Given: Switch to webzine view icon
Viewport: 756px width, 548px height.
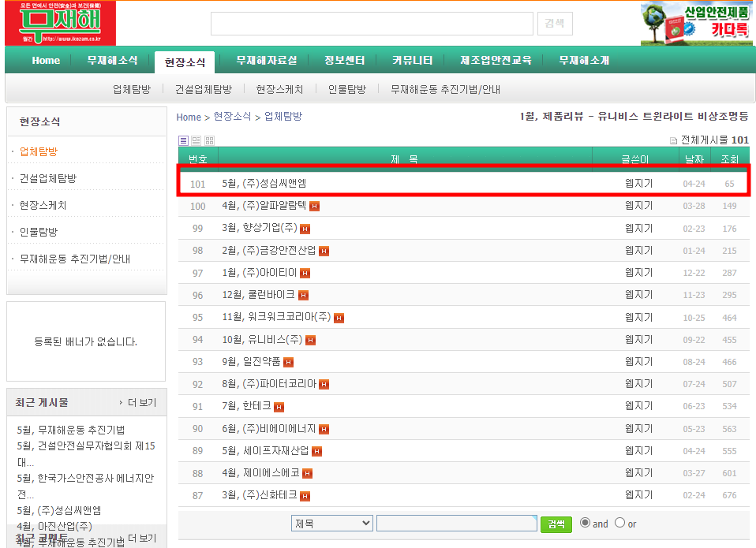Looking at the screenshot, I should click(x=196, y=140).
